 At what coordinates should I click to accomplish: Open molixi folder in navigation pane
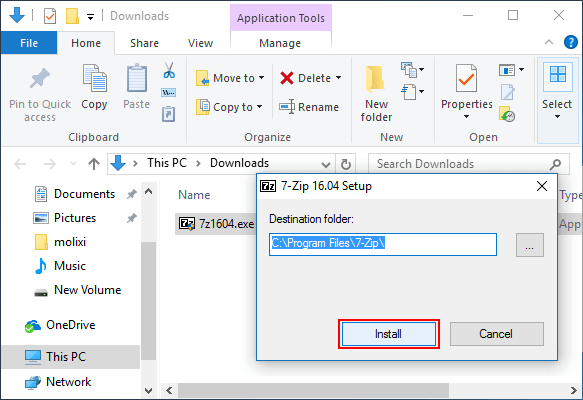pos(70,242)
